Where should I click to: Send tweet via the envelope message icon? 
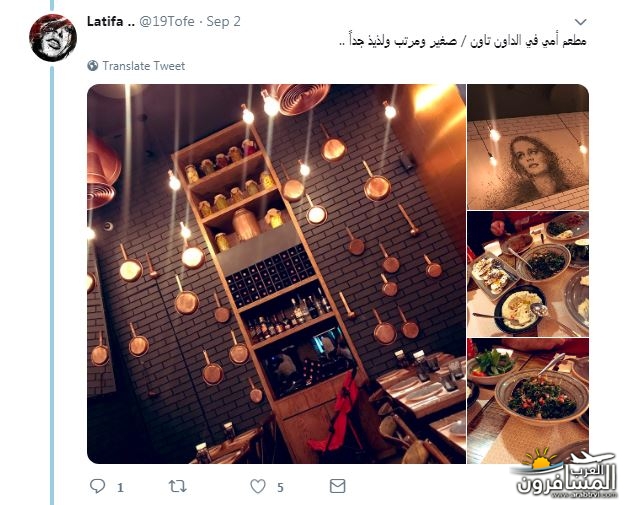coord(337,486)
